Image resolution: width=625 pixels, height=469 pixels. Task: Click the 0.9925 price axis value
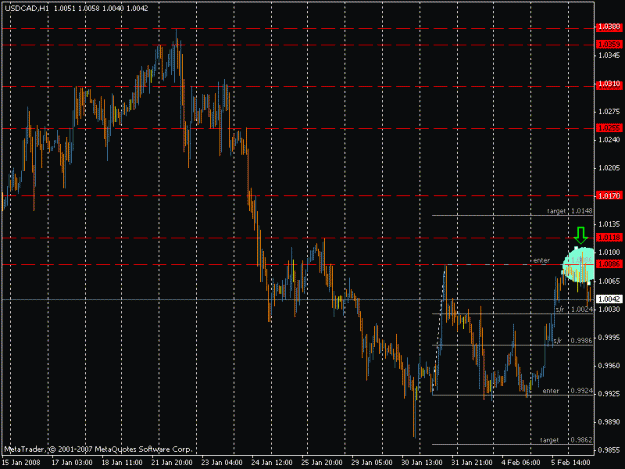(609, 394)
